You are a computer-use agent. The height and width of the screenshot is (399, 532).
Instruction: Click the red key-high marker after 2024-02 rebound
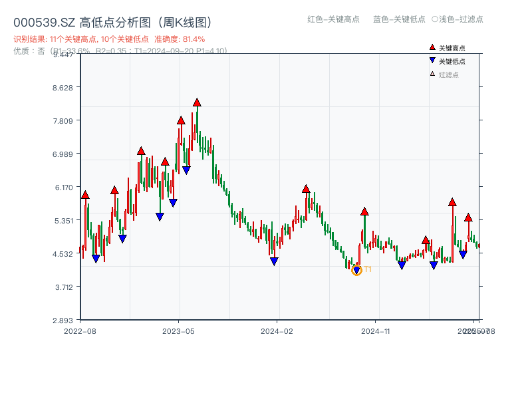pyautogui.click(x=306, y=189)
